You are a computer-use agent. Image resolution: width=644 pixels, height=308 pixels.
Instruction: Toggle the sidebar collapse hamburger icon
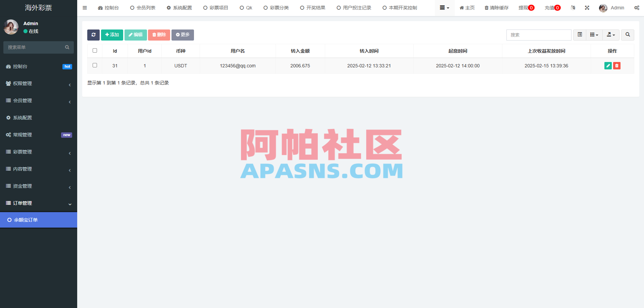[85, 8]
